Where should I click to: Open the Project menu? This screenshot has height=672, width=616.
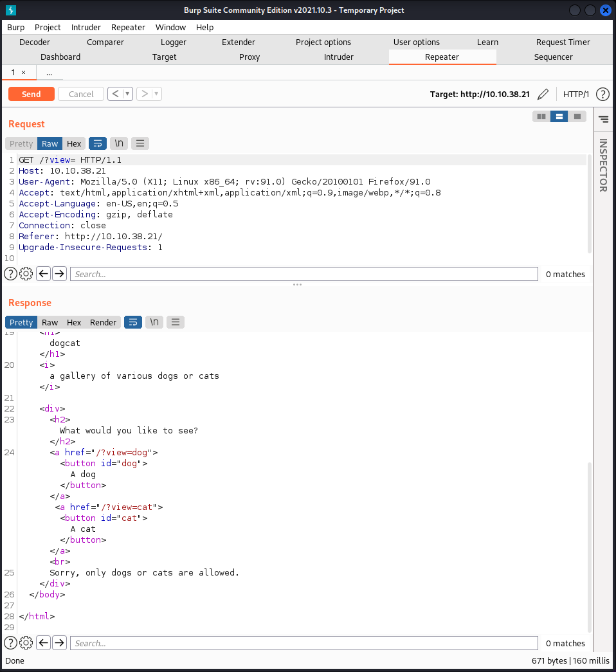(48, 27)
